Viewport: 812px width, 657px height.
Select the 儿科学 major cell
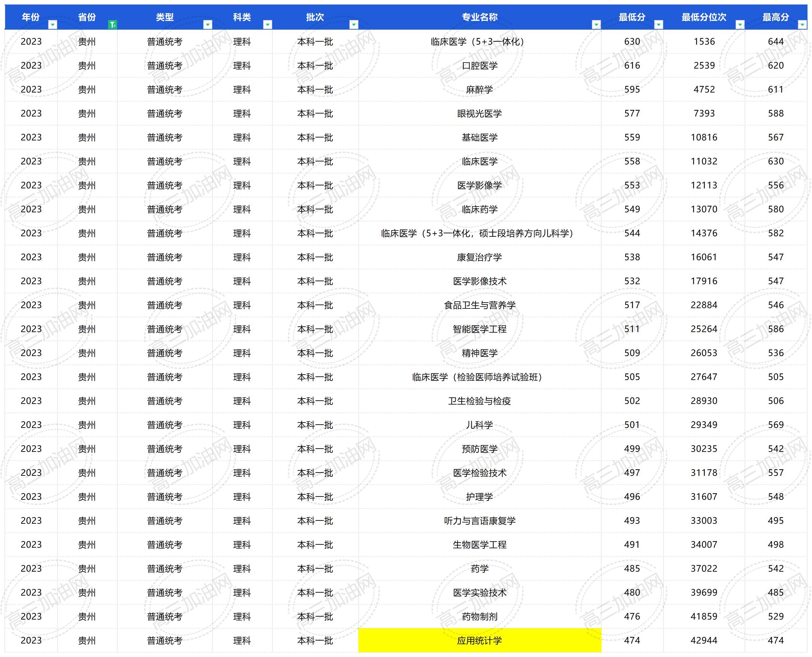pos(480,425)
